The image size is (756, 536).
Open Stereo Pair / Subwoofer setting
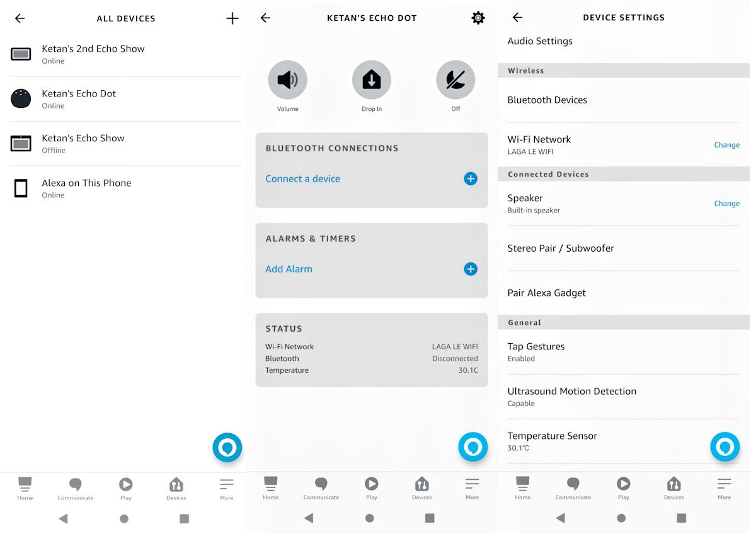pyautogui.click(x=624, y=248)
